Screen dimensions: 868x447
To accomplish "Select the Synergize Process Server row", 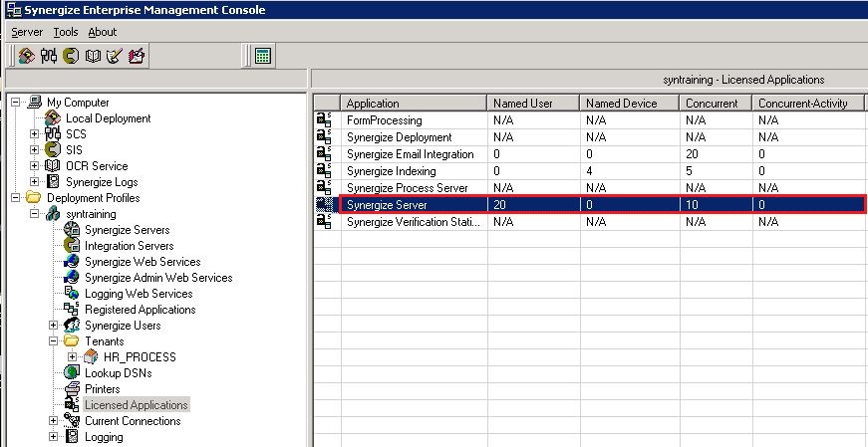I will click(589, 187).
